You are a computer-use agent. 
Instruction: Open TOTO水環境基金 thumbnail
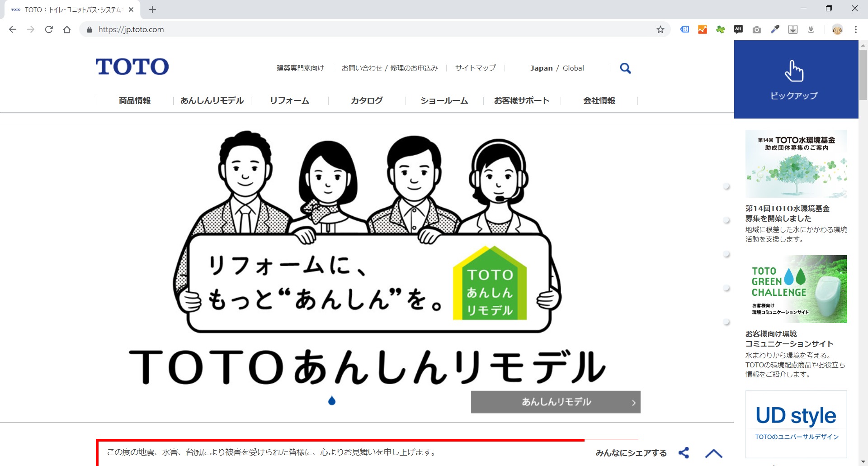[796, 164]
